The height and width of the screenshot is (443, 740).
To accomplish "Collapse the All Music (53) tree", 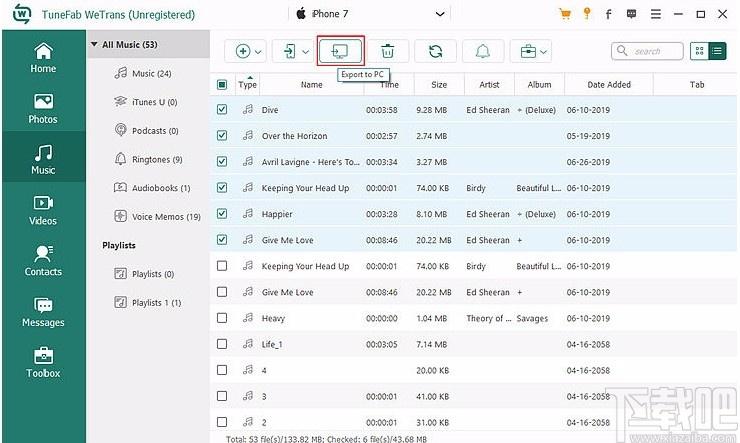I will 94,44.
